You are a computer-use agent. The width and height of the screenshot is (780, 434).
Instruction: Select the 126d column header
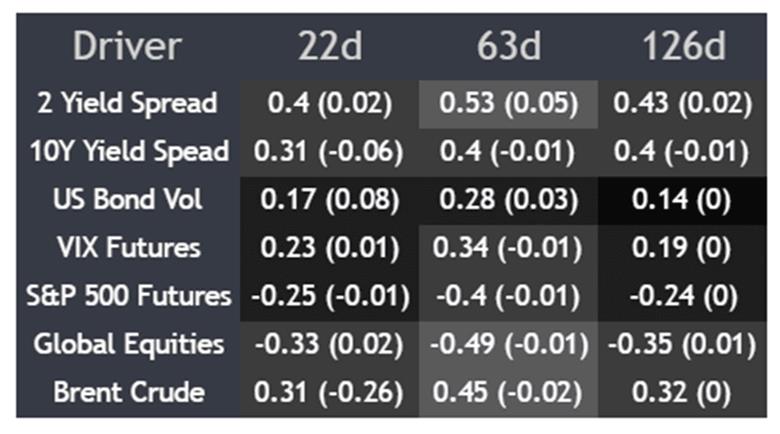(x=684, y=47)
